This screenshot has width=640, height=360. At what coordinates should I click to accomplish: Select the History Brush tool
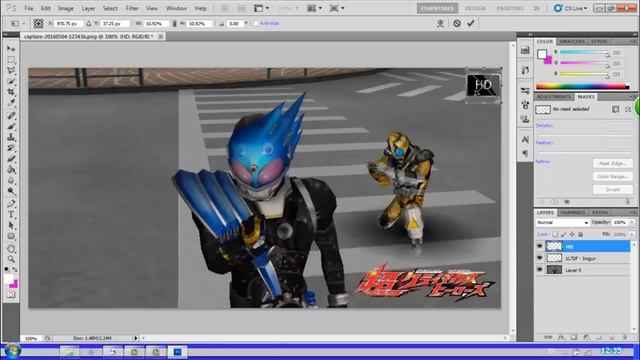(11, 148)
